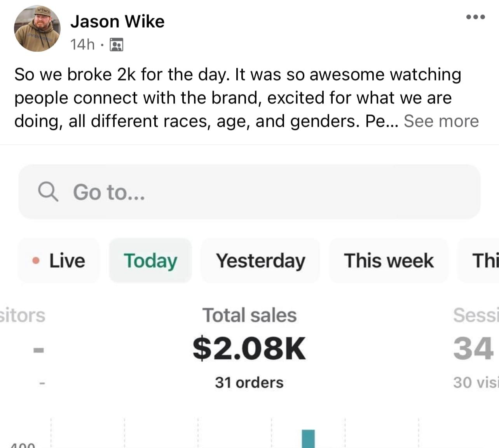The image size is (499, 448).
Task: Click the 30 visitors text under Sessions
Action: [x=475, y=383]
